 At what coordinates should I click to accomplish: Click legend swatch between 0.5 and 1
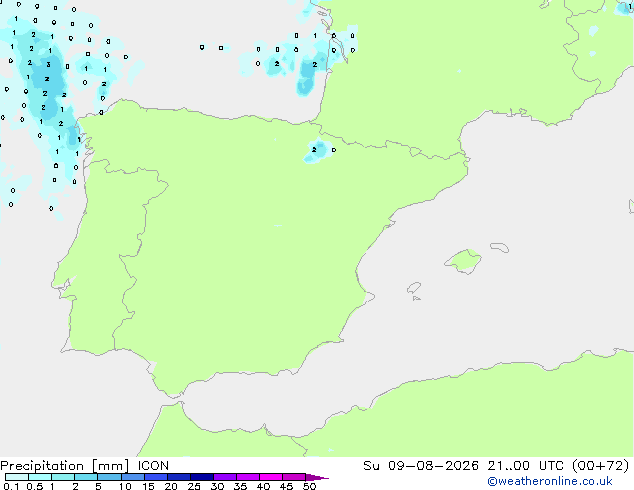(40, 477)
